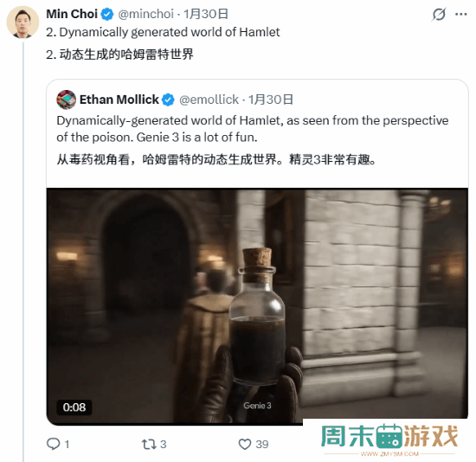Image resolution: width=476 pixels, height=462 pixels.
Task: Open quoted tweet text about Hamlet poison
Action: point(252,129)
